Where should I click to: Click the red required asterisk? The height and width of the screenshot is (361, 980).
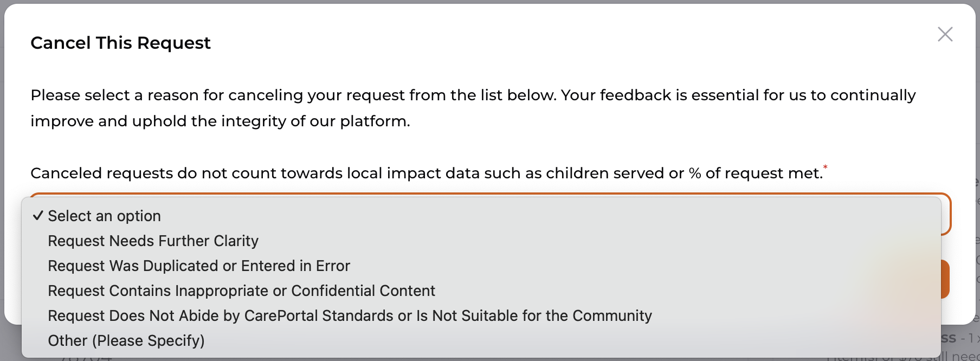coord(825,167)
